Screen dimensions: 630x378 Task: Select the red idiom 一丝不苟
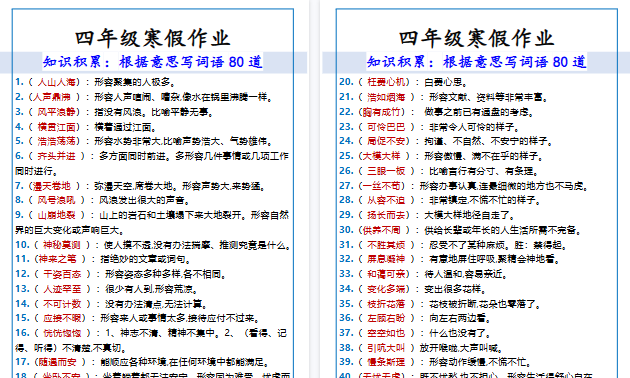381,186
